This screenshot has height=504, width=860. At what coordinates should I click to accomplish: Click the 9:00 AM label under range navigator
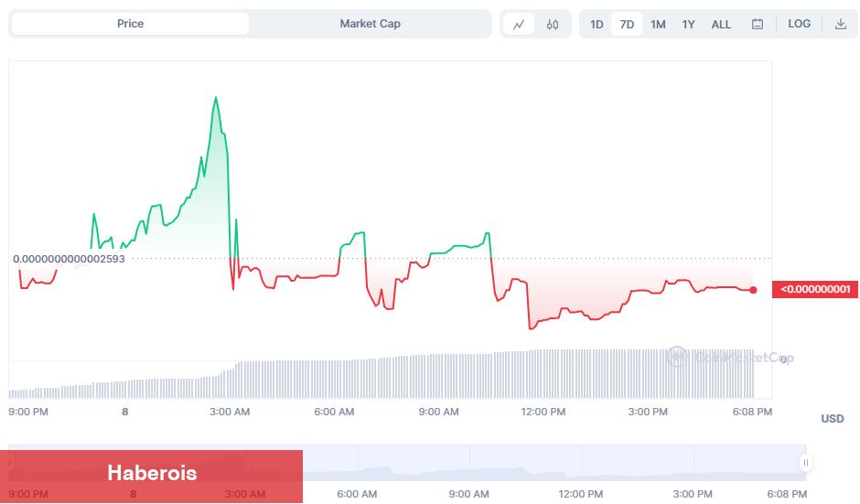[468, 494]
